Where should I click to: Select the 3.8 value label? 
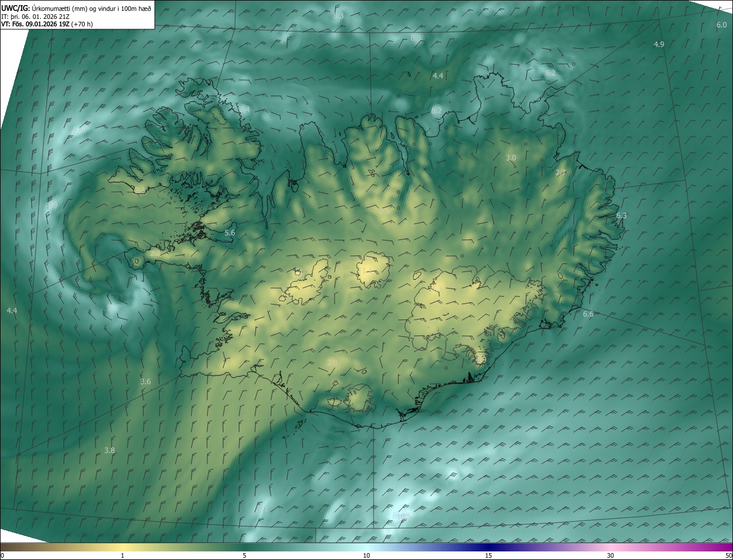(x=109, y=450)
